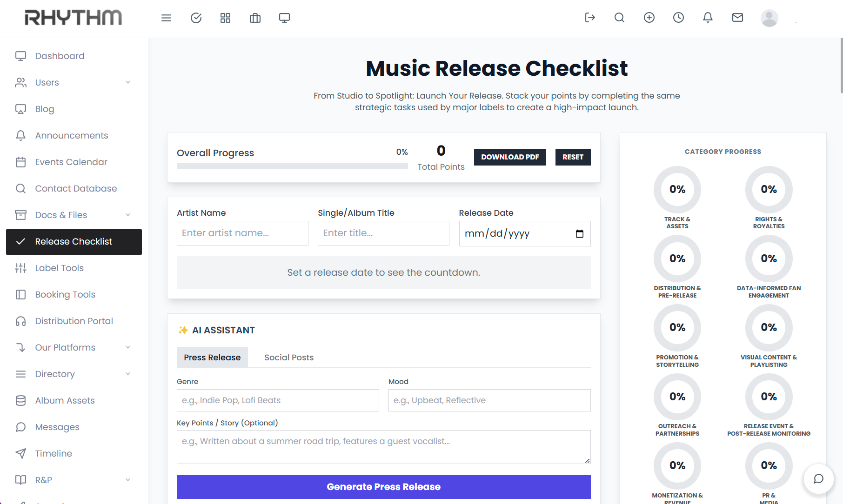Click the search icon in the header

point(619,18)
